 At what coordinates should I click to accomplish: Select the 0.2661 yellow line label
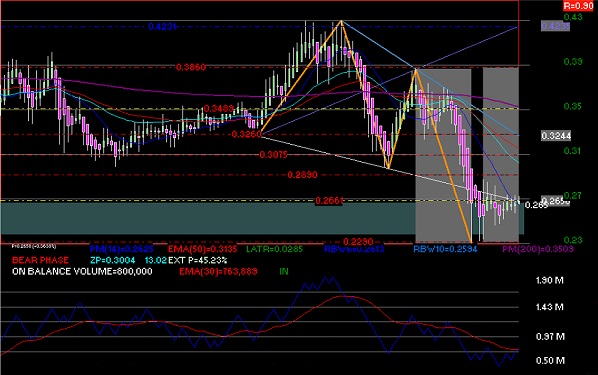(x=330, y=201)
